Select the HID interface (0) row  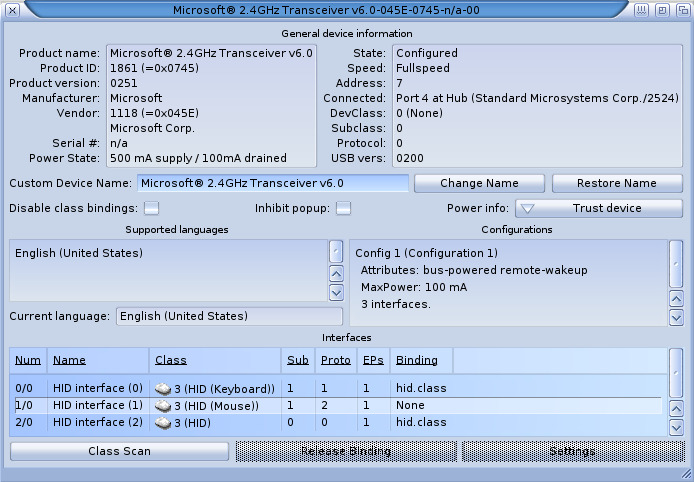point(98,388)
